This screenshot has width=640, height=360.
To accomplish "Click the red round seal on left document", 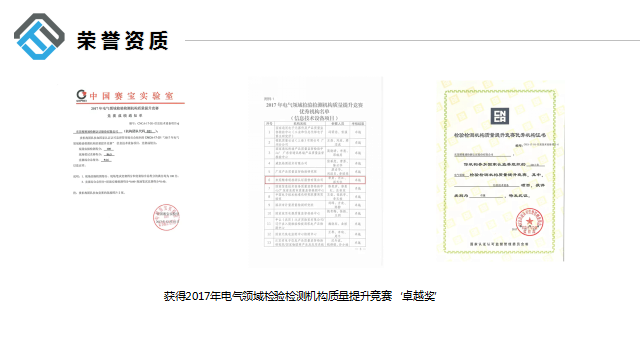I will tap(166, 218).
